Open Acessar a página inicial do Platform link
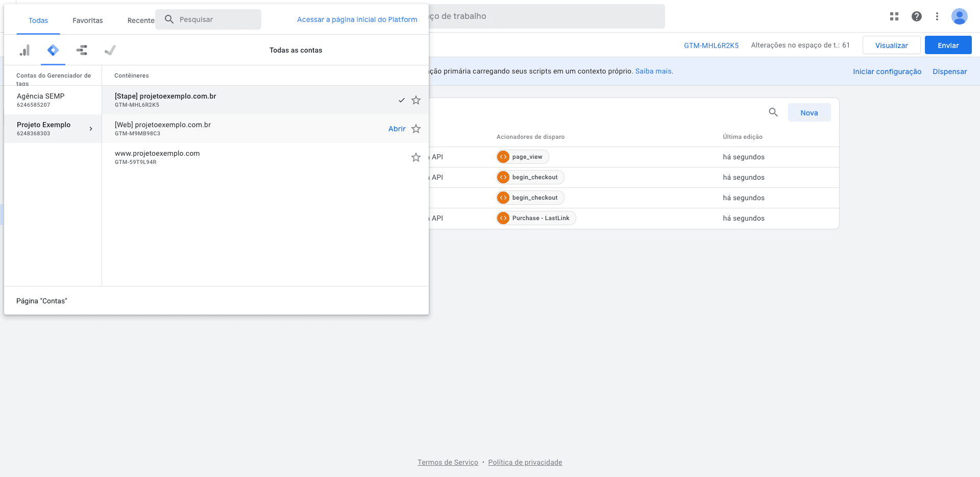The width and height of the screenshot is (980, 477). coord(357,19)
